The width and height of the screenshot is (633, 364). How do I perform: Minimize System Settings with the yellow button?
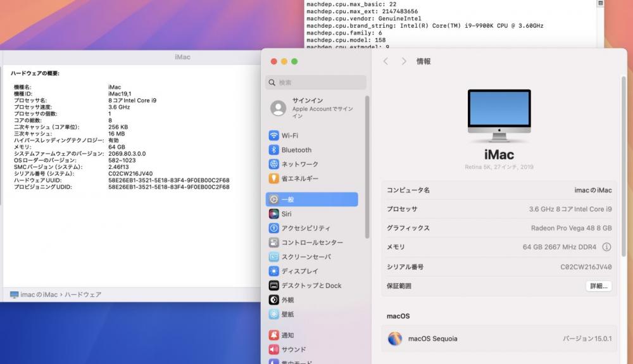pyautogui.click(x=284, y=61)
